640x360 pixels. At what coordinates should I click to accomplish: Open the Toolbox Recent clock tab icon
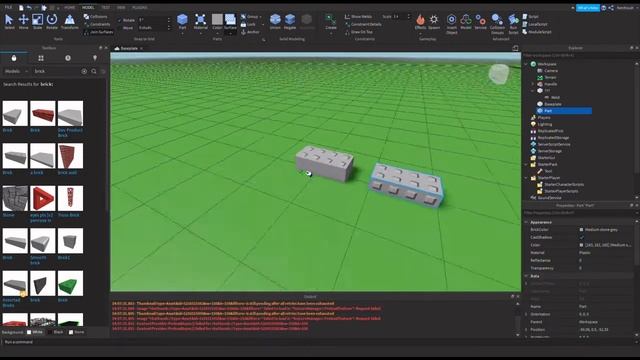[x=68, y=58]
